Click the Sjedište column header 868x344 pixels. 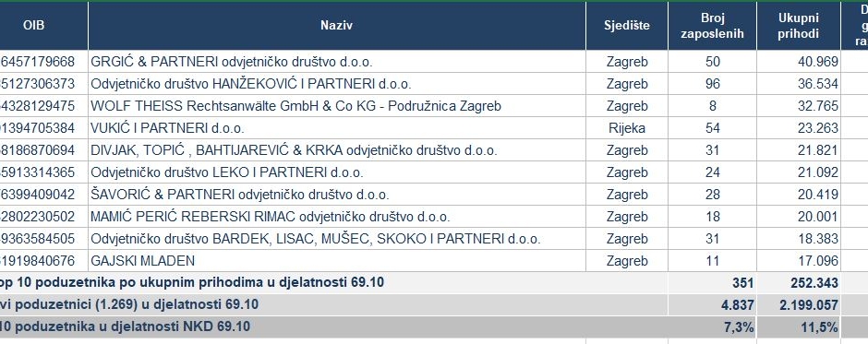627,26
